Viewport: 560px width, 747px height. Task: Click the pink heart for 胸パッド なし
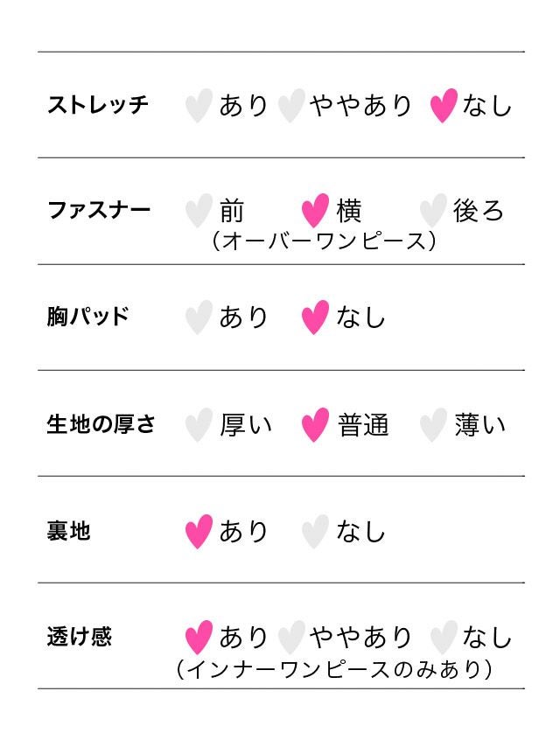(315, 318)
